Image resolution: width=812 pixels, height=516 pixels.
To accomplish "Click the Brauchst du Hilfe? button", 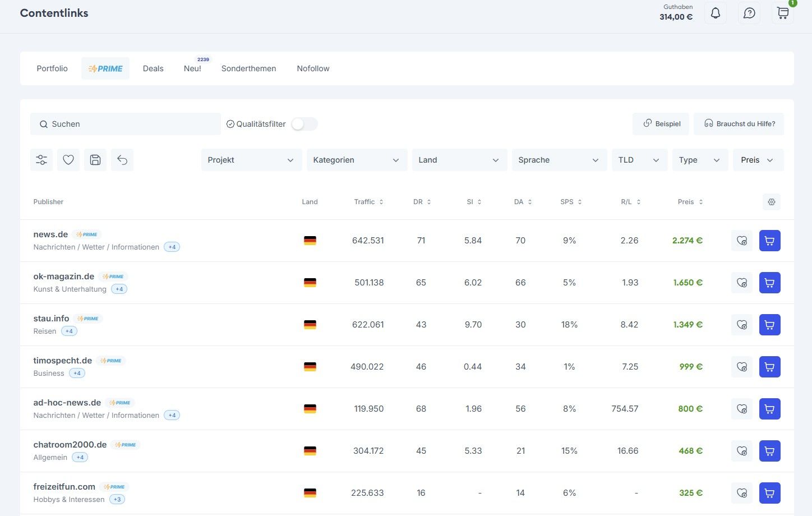I will pos(739,124).
